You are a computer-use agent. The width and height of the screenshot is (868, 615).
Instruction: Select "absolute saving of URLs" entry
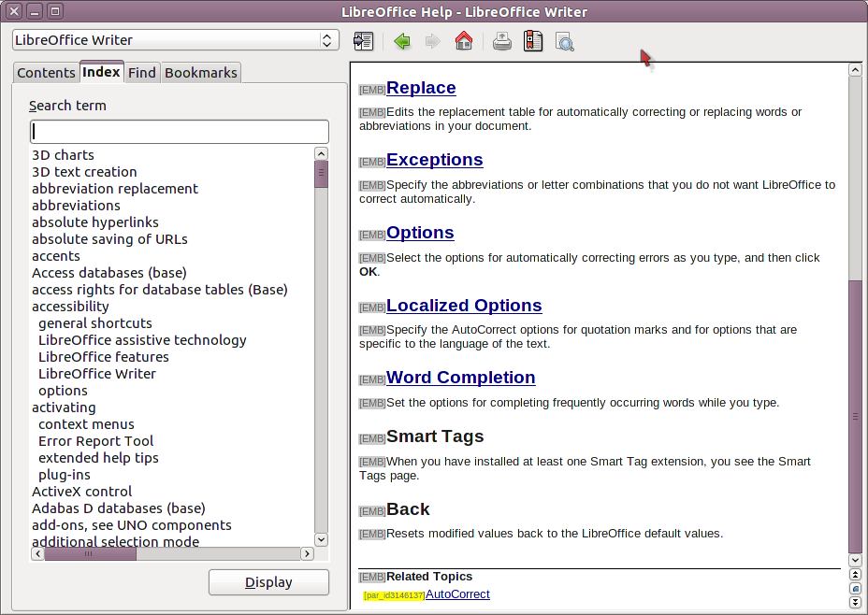[x=109, y=239]
